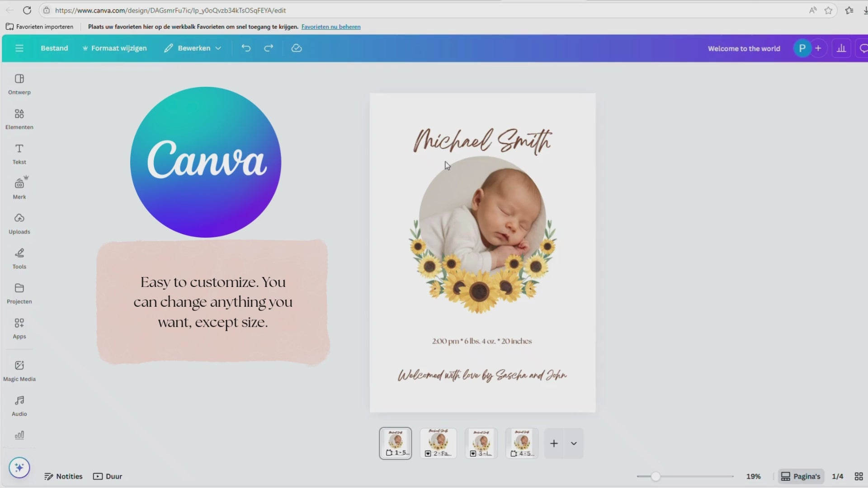Toggle the Pagina's view

coord(801,476)
